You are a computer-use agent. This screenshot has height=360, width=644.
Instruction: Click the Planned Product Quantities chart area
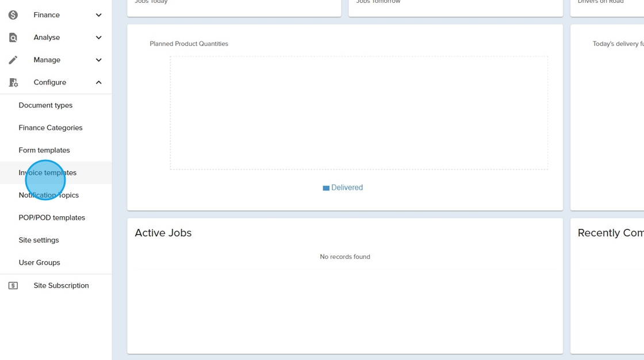359,113
